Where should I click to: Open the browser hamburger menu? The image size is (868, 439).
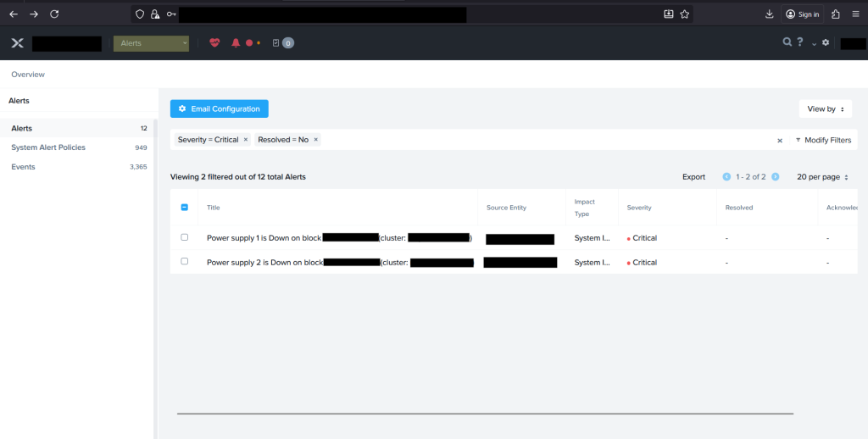pos(856,14)
